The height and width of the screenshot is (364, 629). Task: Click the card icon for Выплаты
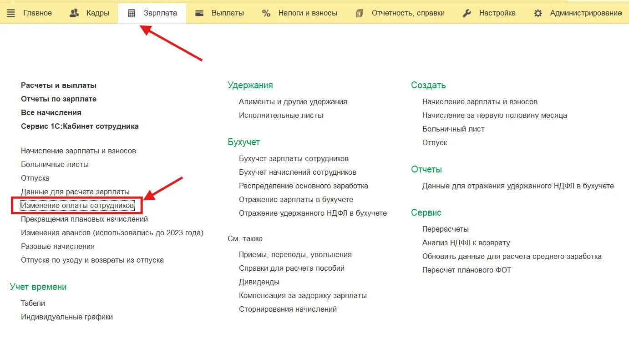point(199,13)
